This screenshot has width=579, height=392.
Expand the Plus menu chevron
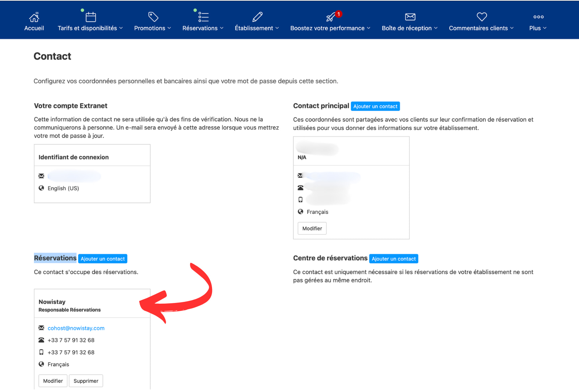click(x=545, y=28)
